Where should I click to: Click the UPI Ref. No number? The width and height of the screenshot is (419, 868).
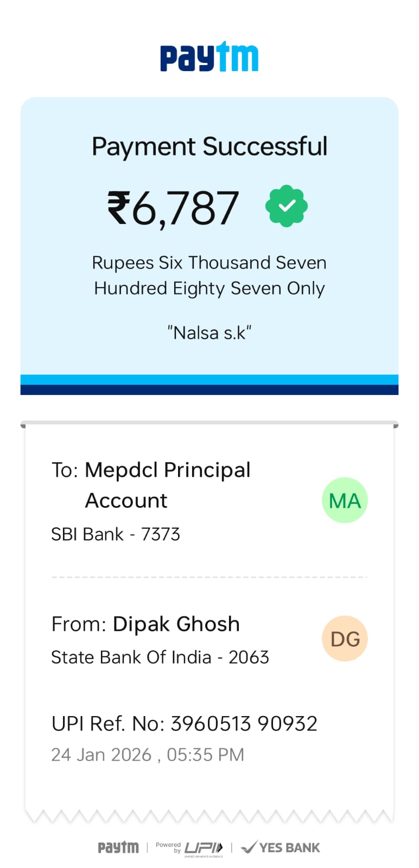244,724
